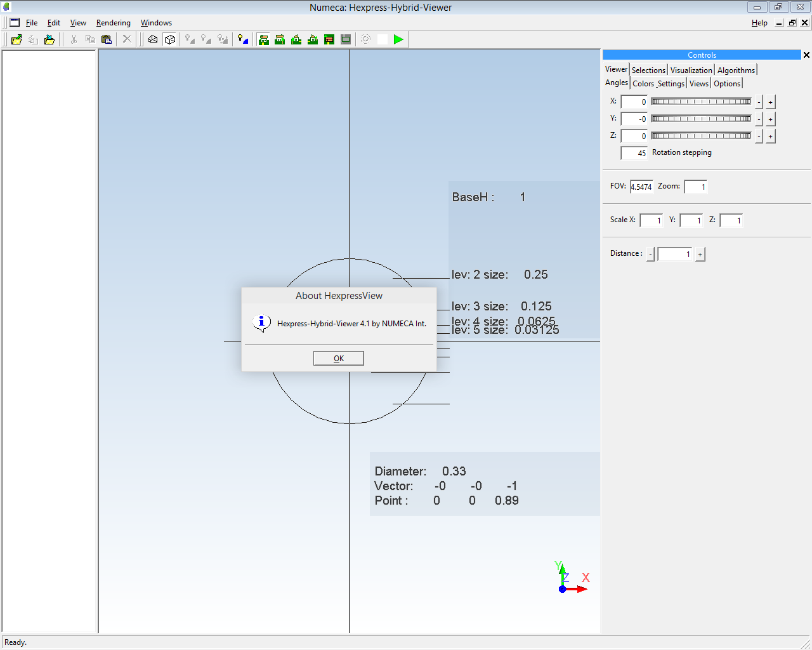Click the grayed reload document toolbar icon
This screenshot has height=650, width=812.
point(33,39)
